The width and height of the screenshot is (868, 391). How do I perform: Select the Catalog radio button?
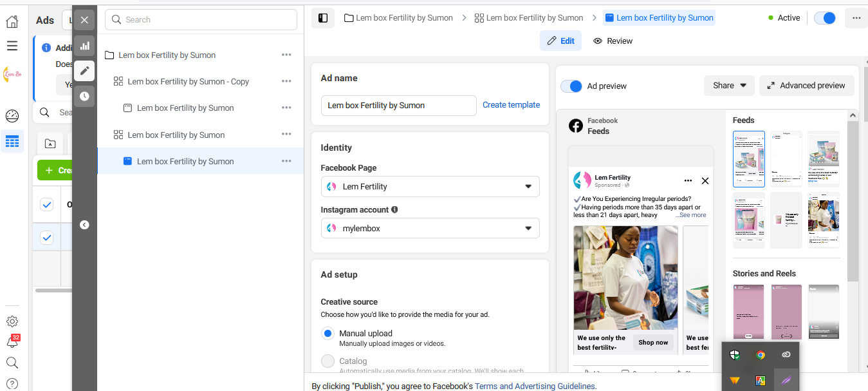(x=328, y=361)
